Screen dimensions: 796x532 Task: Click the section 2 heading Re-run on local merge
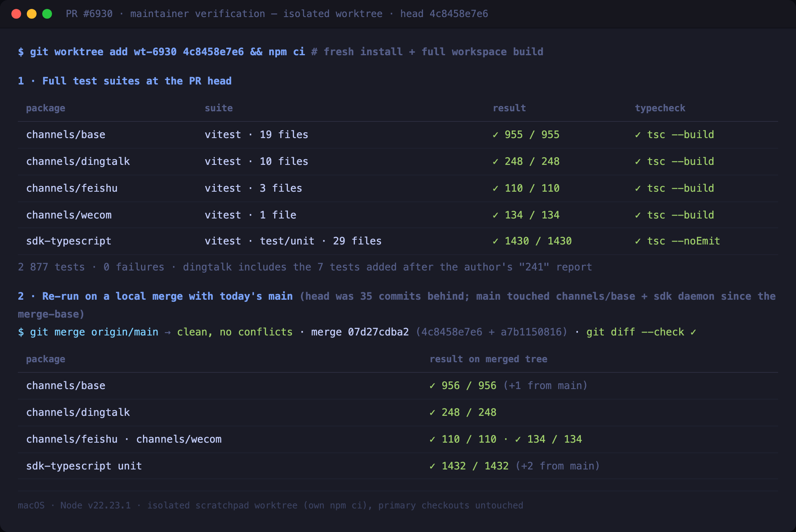coord(155,296)
